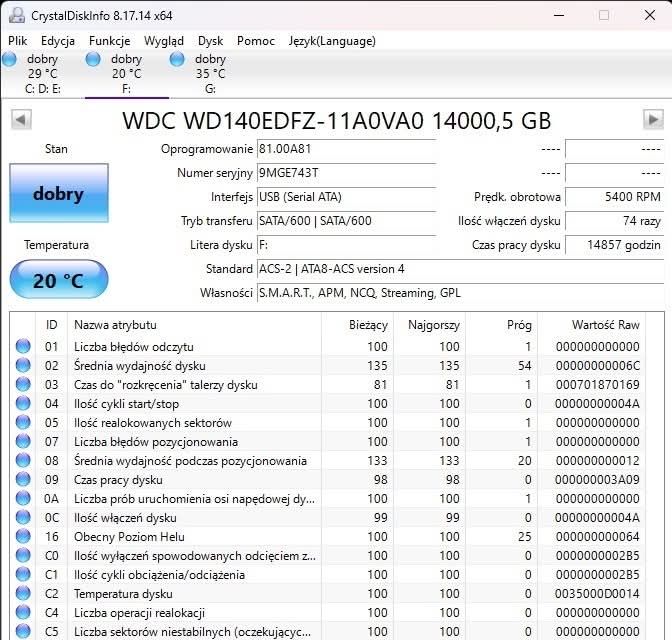Click status orb for attribute 04
Viewport: 672px width, 640px height.
point(23,403)
